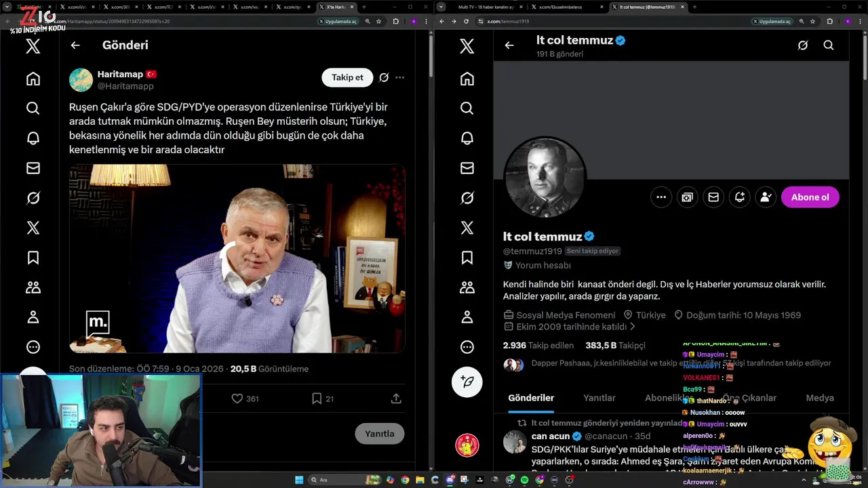Search It col temmuz's posts with magnifier icon
Screen dimensions: 868x488
pos(829,45)
